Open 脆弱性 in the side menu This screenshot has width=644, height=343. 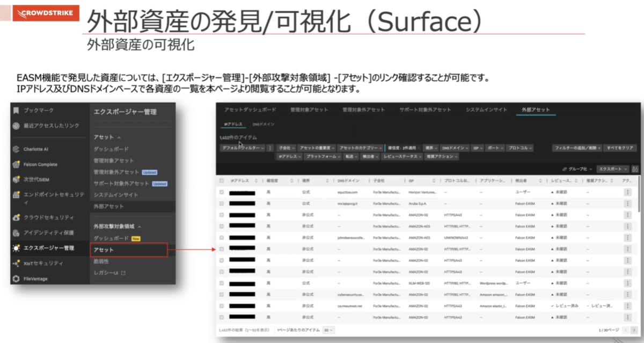(x=101, y=261)
